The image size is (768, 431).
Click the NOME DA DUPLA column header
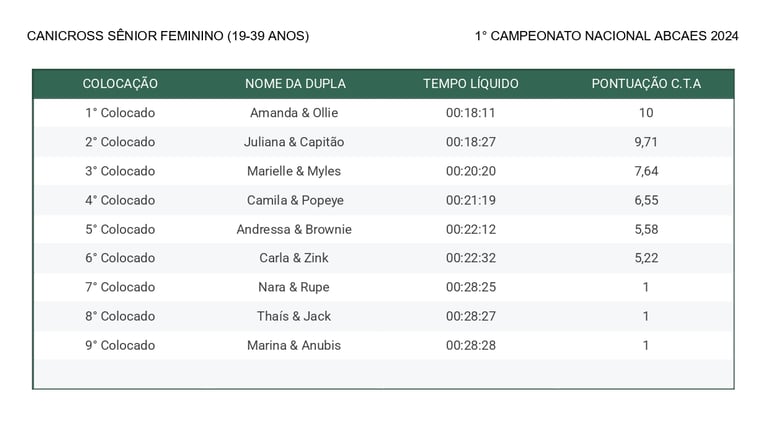pos(295,84)
